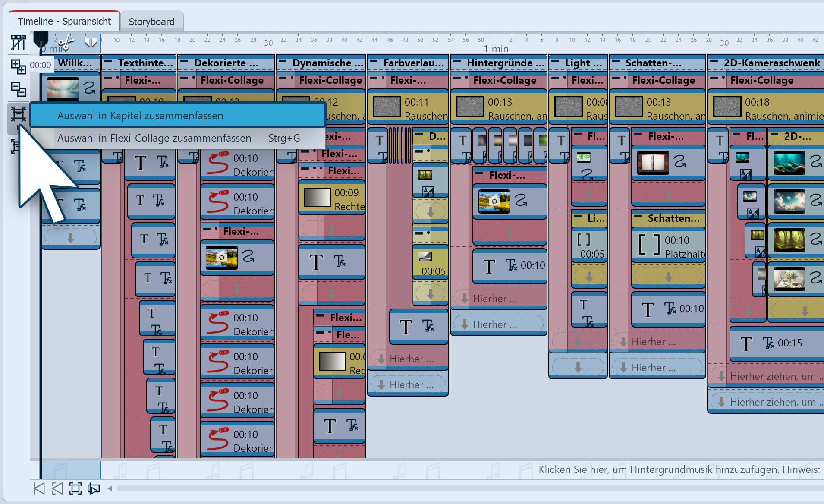Click the follow playhead icon in bottom bar
Viewport: 824px width, 504px height.
94,488
